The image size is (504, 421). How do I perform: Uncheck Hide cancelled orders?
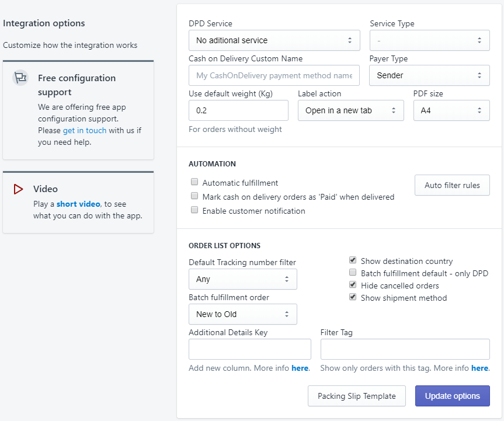[353, 285]
